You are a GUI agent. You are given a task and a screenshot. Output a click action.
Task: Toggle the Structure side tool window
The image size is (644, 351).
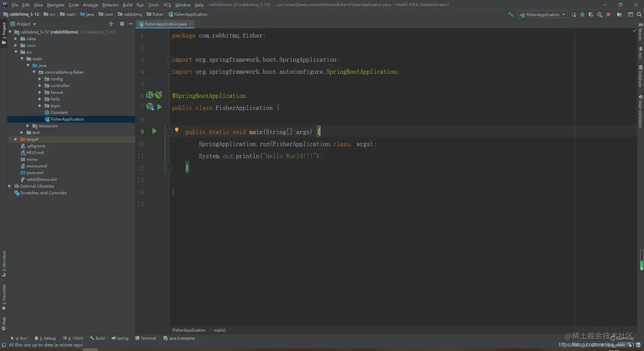click(x=4, y=263)
